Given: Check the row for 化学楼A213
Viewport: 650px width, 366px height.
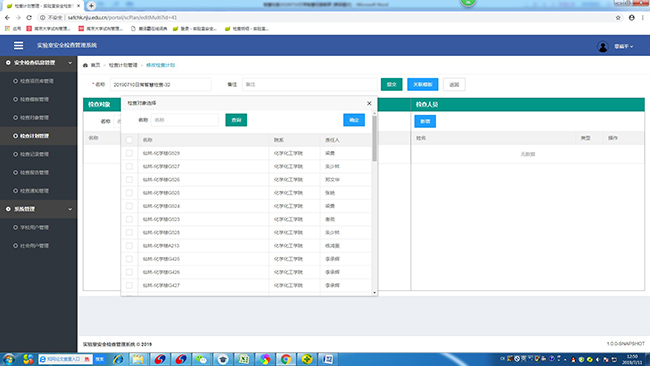Looking at the screenshot, I should pos(129,245).
